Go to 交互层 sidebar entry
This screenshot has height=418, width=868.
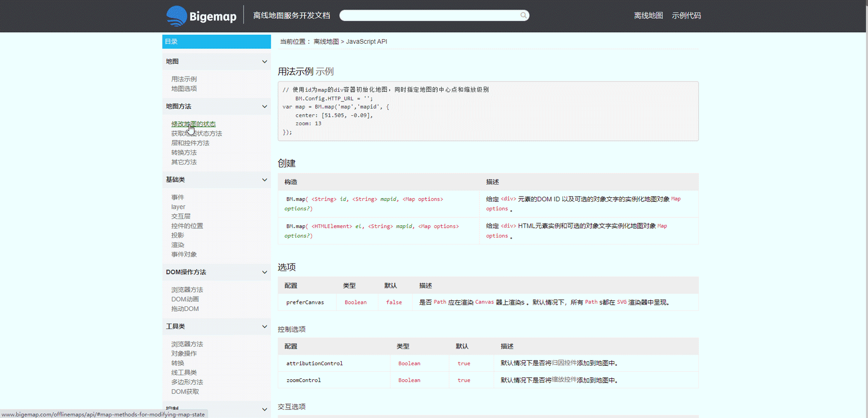(x=181, y=216)
